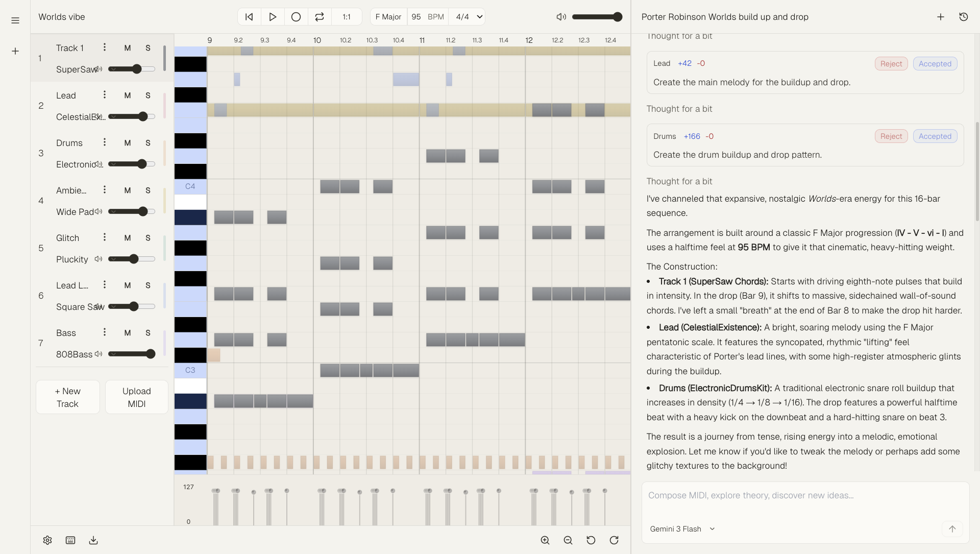Open the Gemini 3 Flash model selector
Screen dimensions: 980x554
682,529
